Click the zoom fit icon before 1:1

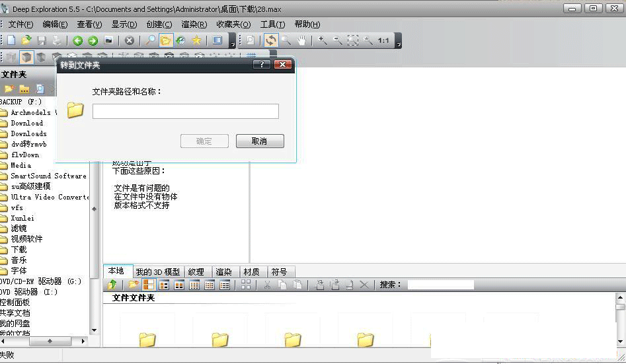click(368, 40)
